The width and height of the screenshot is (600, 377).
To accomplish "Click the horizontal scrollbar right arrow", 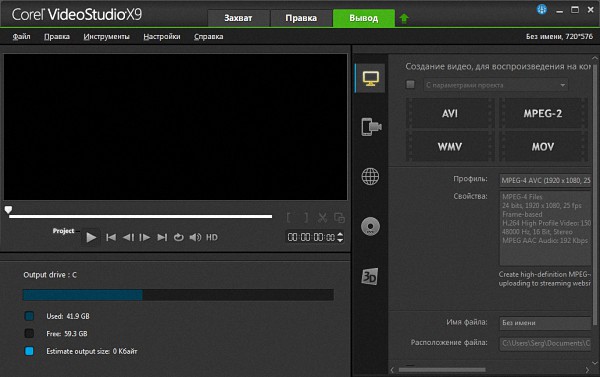I will [587, 370].
